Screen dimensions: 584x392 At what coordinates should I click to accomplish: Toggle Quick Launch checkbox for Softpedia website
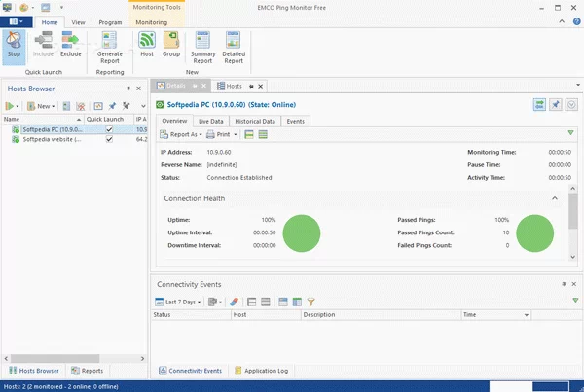click(110, 139)
